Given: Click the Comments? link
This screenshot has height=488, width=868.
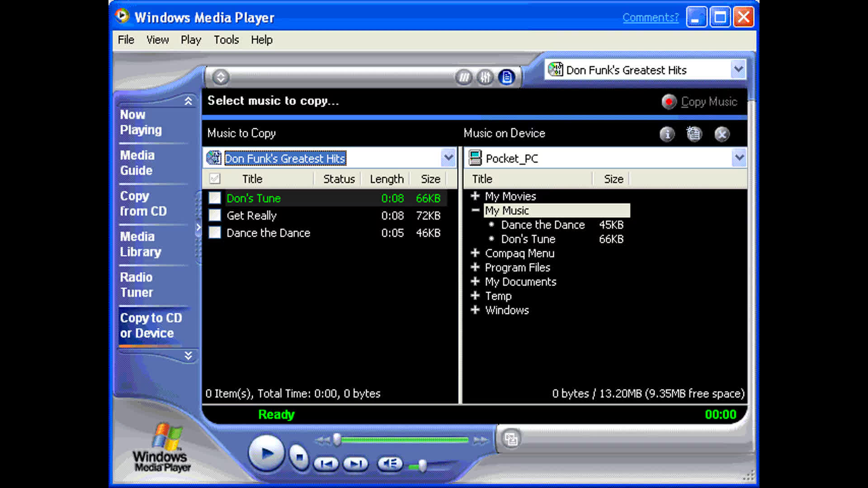Looking at the screenshot, I should [651, 17].
